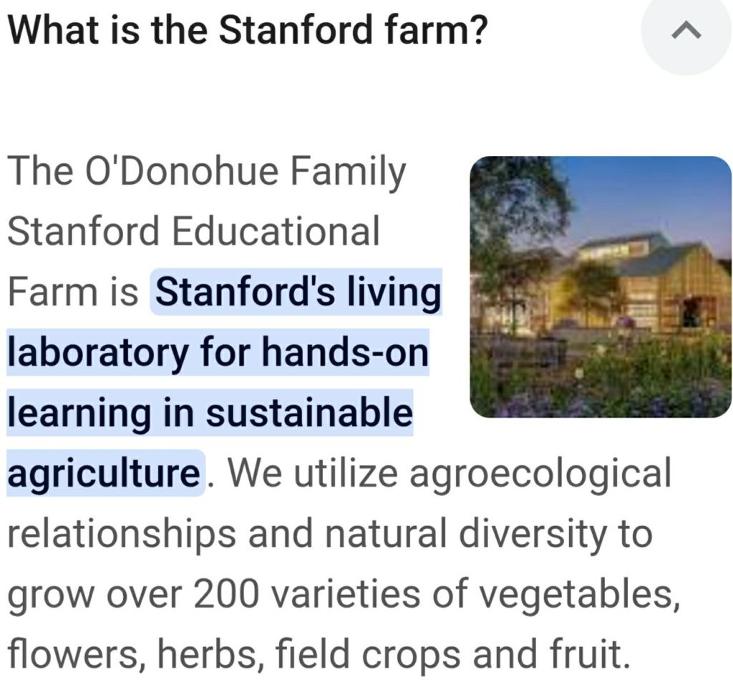Screen dimensions: 733x700
Task: Click highlighted phrase "laboratory for hands-on"
Action: pos(218,353)
